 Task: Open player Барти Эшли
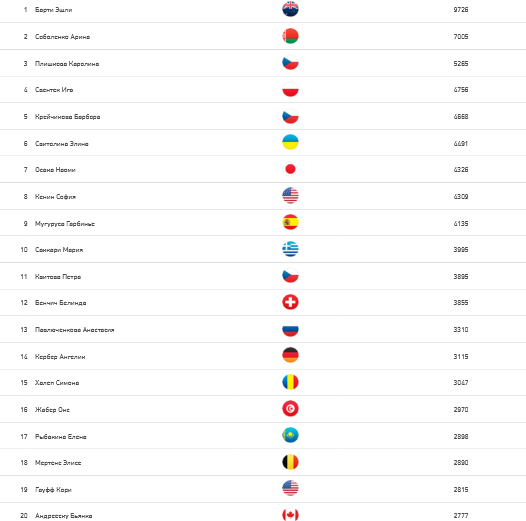54,10
